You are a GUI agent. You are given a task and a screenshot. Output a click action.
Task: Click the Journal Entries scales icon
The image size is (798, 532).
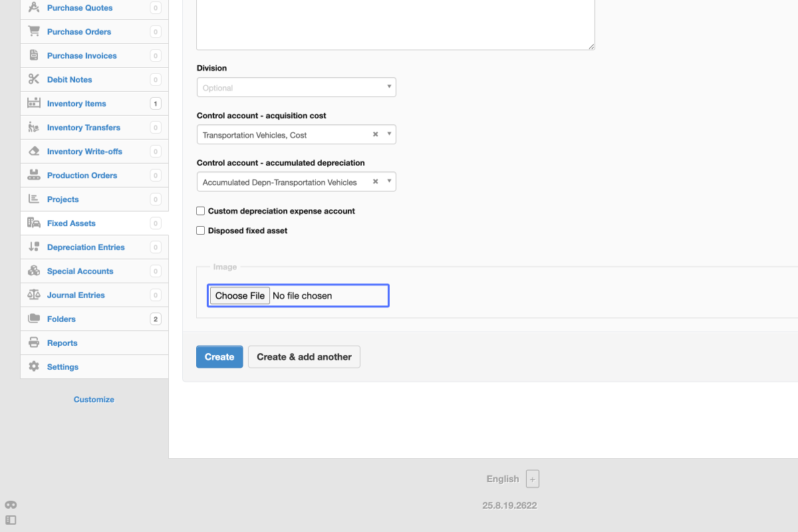pos(34,295)
